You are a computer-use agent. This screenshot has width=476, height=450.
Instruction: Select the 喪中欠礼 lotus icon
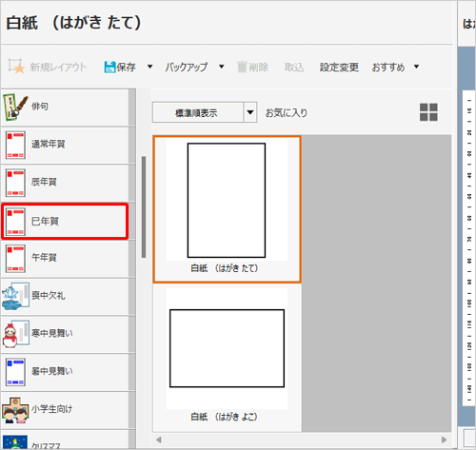pos(15,296)
